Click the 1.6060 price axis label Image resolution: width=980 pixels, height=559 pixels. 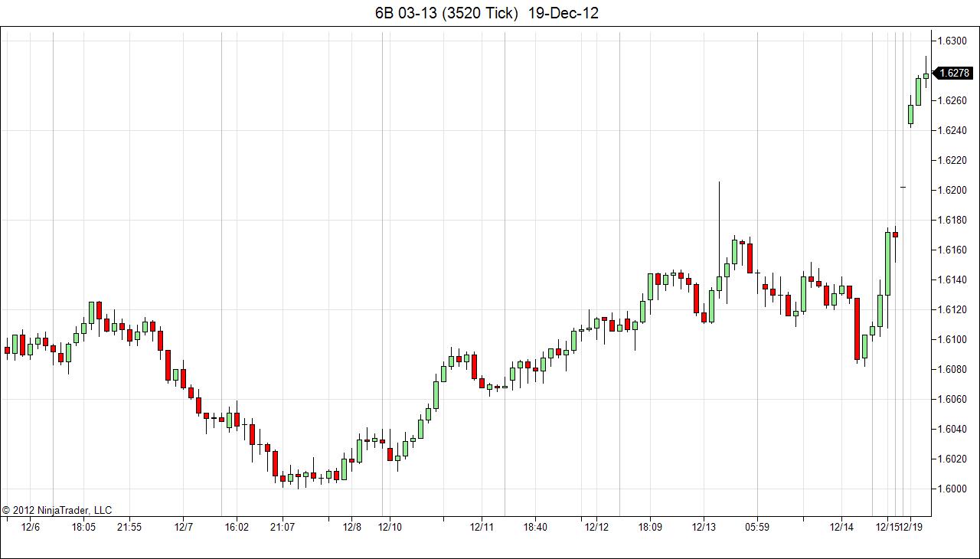click(x=953, y=399)
